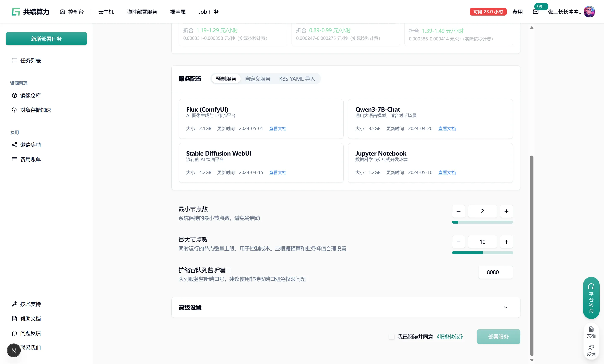
Task: Click the 部署服务 button
Action: click(498, 337)
